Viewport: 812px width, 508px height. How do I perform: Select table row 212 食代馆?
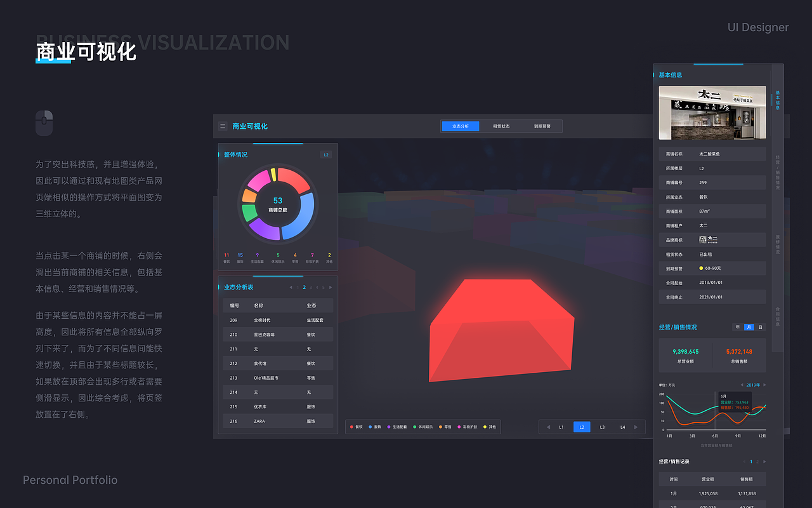click(x=278, y=363)
